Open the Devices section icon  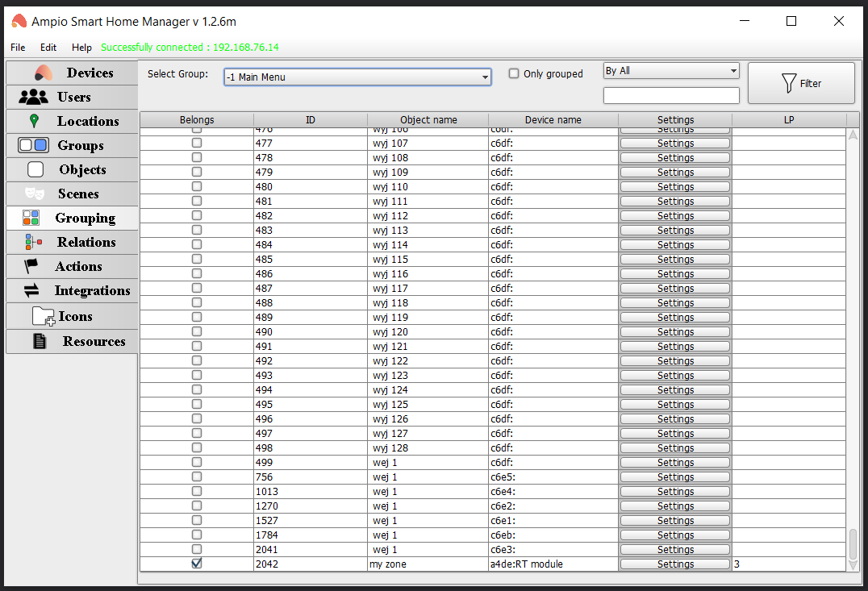pyautogui.click(x=44, y=73)
